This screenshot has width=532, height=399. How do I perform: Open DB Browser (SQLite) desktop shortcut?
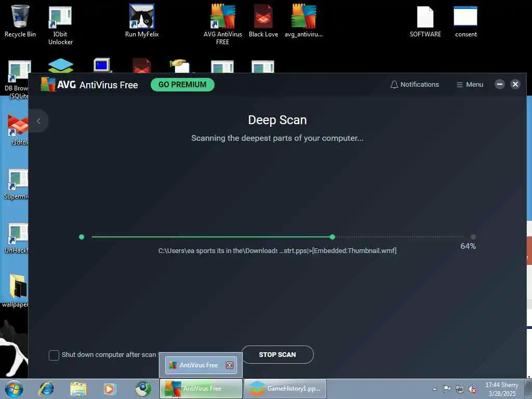(x=16, y=79)
